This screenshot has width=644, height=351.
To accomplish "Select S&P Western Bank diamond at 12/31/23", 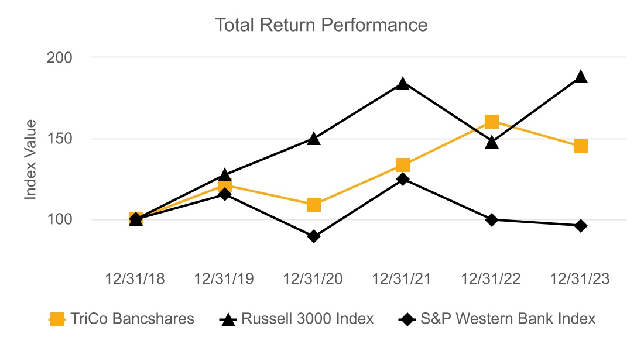I will [x=581, y=226].
